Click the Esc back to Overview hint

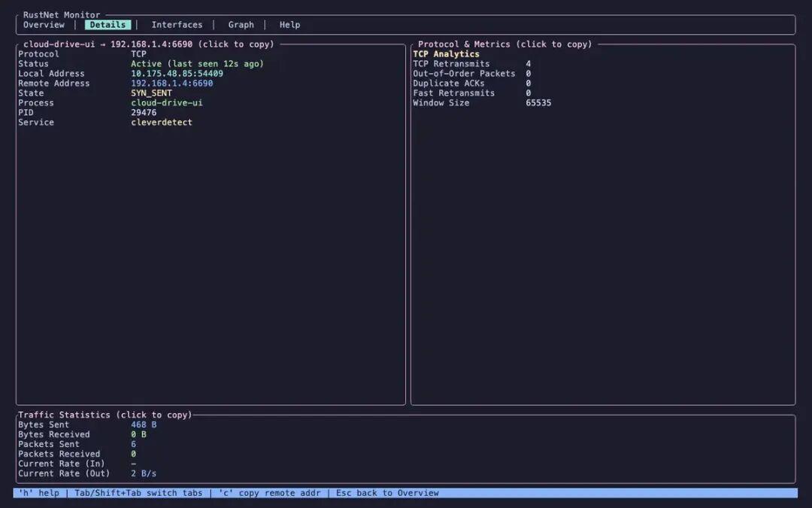click(x=387, y=493)
